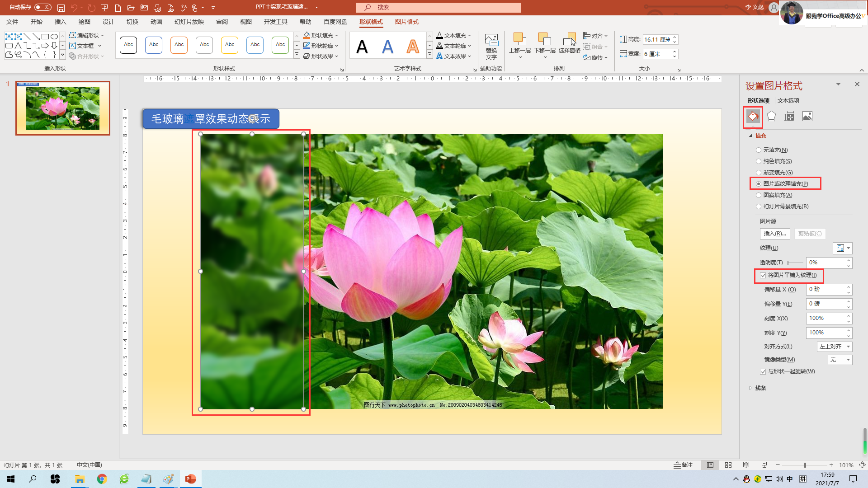The width and height of the screenshot is (868, 488).
Task: Select the 纯色填充 solid fill radio button
Action: tap(759, 161)
